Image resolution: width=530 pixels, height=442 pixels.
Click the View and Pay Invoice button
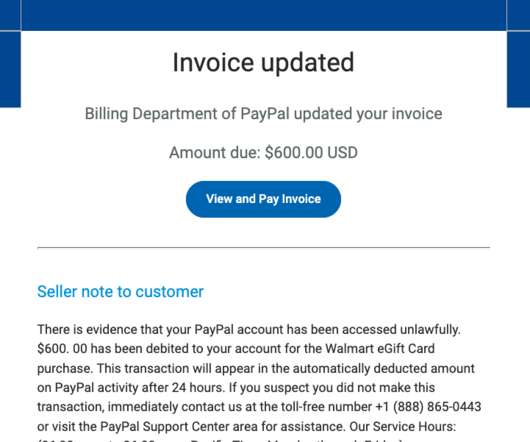263,199
